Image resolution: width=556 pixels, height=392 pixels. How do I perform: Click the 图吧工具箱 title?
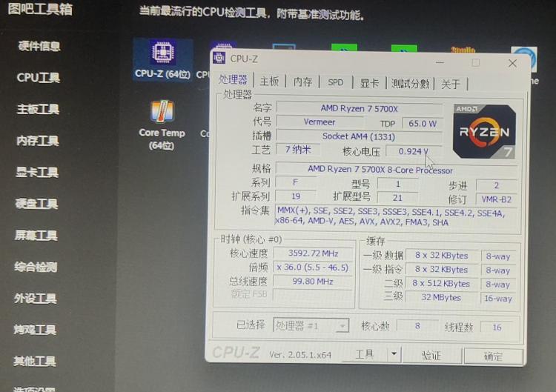click(40, 9)
